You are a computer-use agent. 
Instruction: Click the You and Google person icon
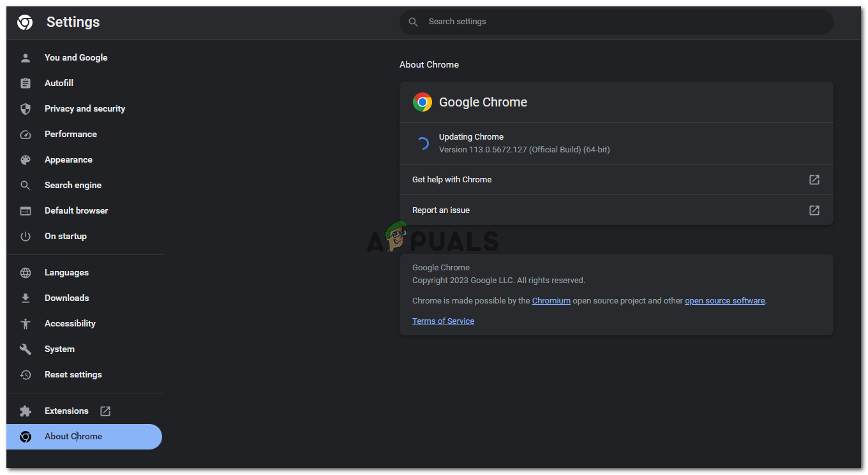click(26, 57)
